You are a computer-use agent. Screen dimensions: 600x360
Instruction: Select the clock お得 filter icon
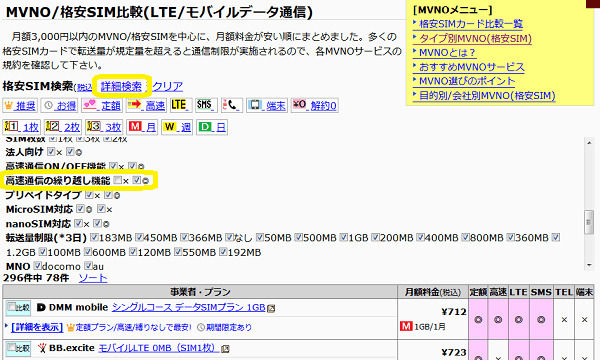tap(59, 105)
